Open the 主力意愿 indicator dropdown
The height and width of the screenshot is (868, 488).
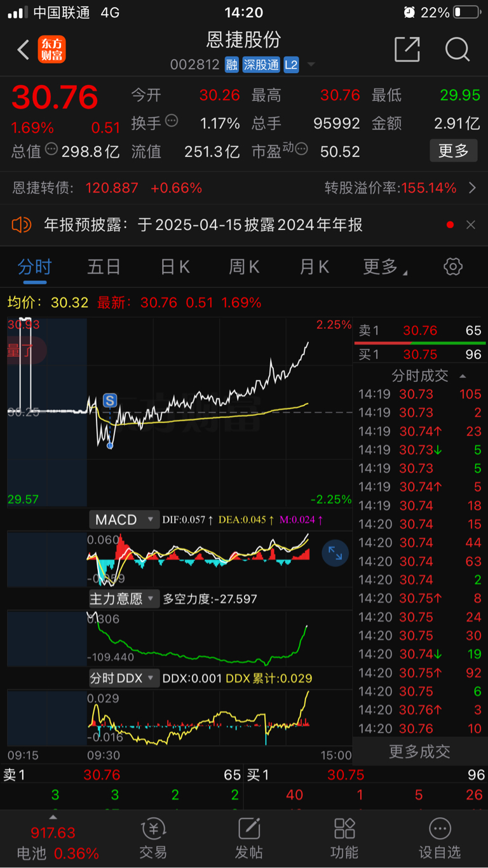click(x=124, y=599)
